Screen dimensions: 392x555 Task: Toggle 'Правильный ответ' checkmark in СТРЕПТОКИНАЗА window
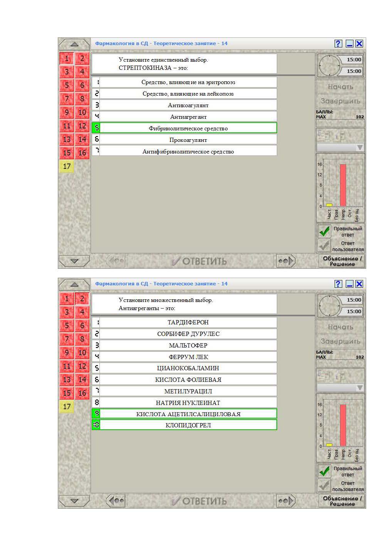click(x=324, y=231)
